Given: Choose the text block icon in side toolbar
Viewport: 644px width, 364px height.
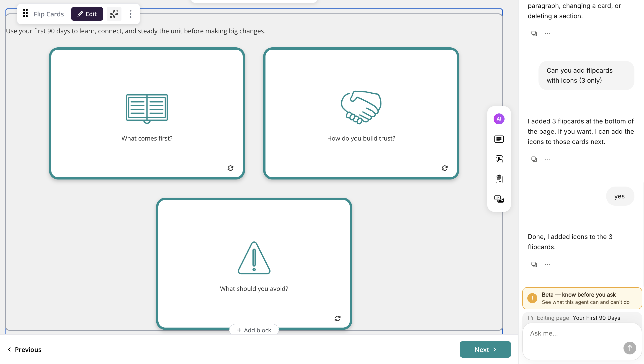Looking at the screenshot, I should click(499, 139).
